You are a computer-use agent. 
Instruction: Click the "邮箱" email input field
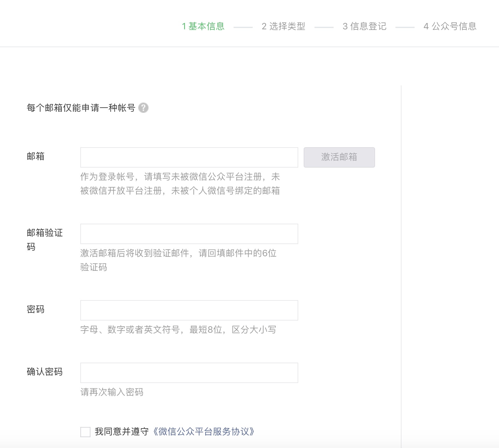189,157
